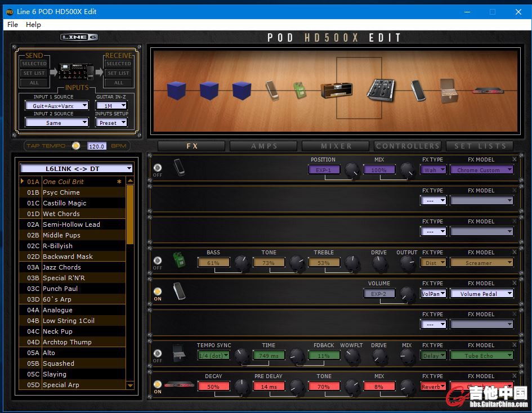This screenshot has width=532, height=413.
Task: Click the Reverb Decay knob
Action: point(242,387)
